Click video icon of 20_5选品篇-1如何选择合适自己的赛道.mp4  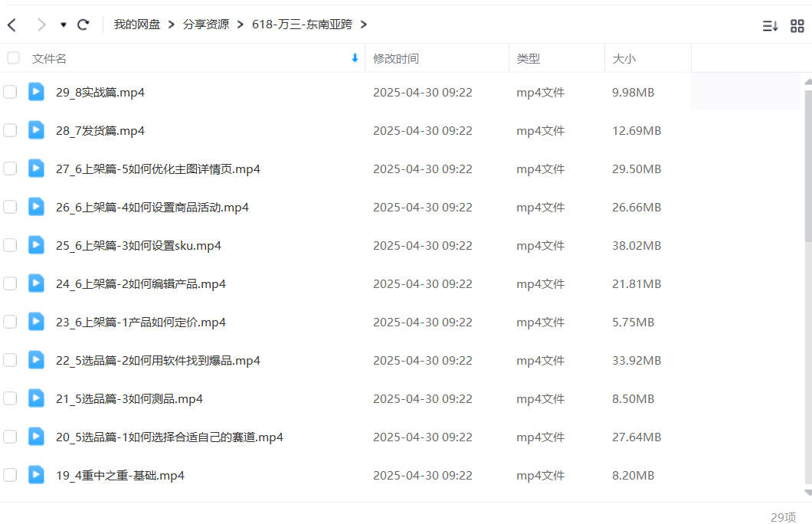(36, 437)
